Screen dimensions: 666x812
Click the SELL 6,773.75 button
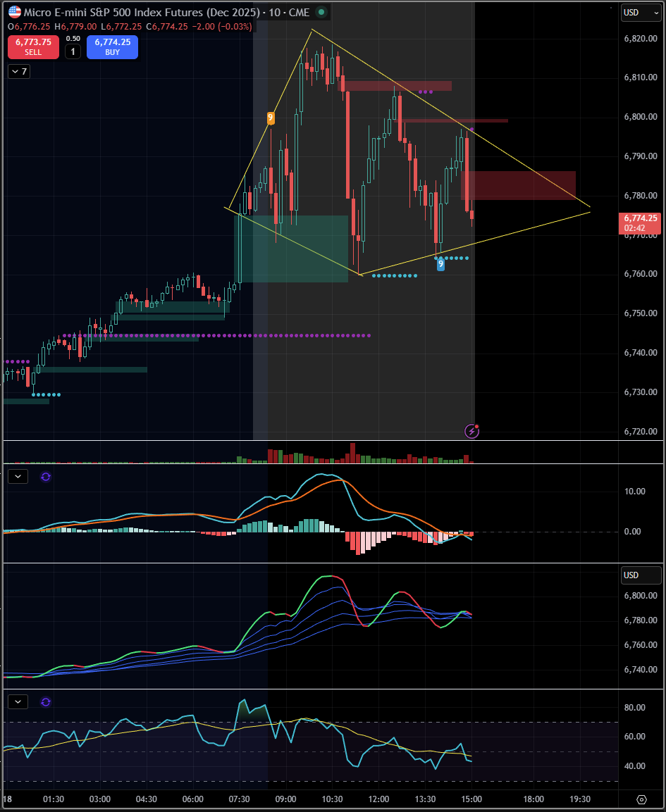(33, 47)
